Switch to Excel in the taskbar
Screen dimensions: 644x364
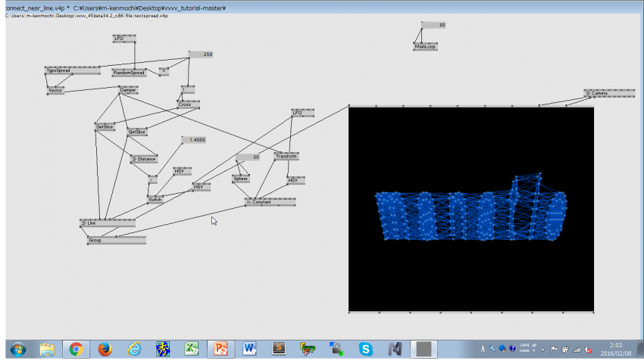tap(192, 349)
